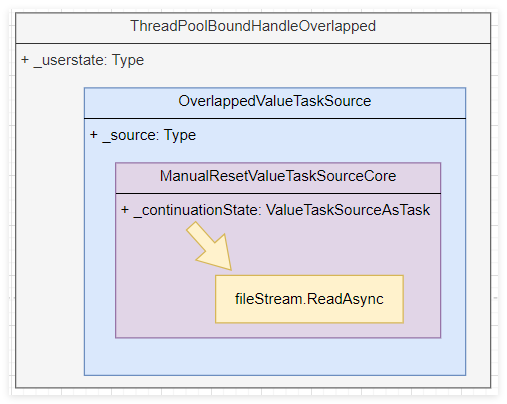Image resolution: width=507 pixels, height=404 pixels.
Task: Click the purple area right of ReadAsync box
Action: tap(422, 299)
